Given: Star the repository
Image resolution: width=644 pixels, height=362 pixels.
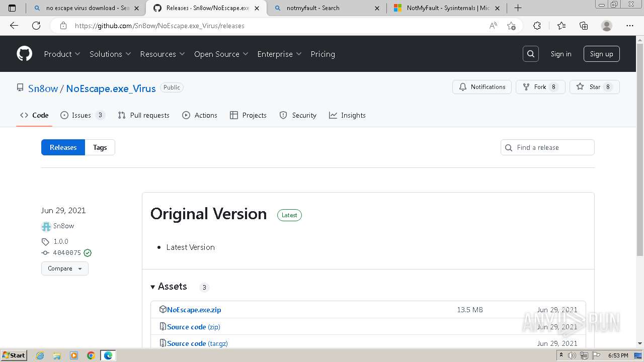Looking at the screenshot, I should 594,87.
